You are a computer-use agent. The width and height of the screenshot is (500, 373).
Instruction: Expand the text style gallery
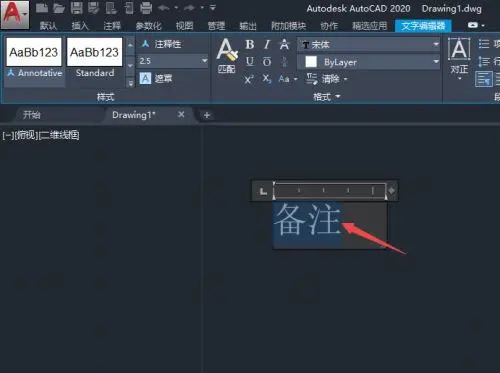(130, 83)
